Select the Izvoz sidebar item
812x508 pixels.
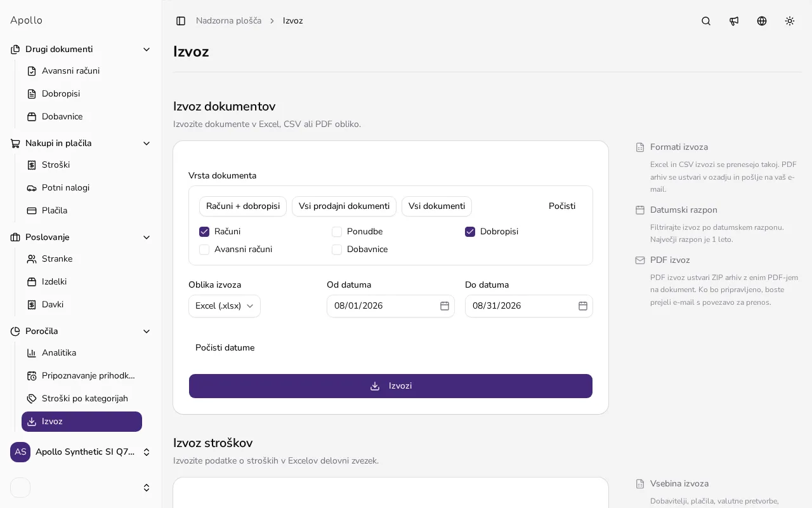pos(82,422)
